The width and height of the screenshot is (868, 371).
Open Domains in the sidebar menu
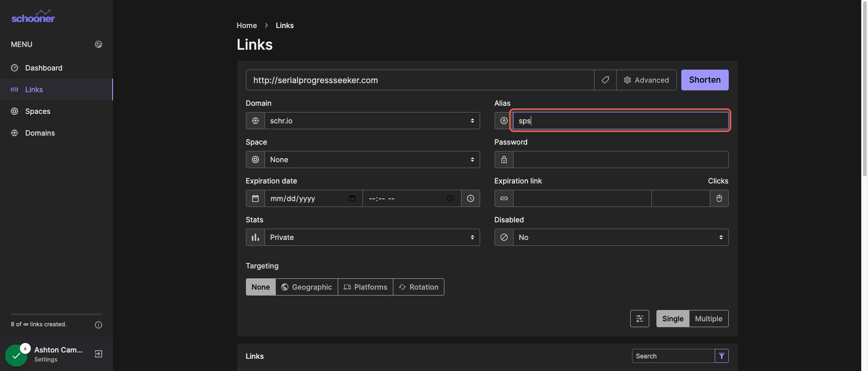coord(57,133)
